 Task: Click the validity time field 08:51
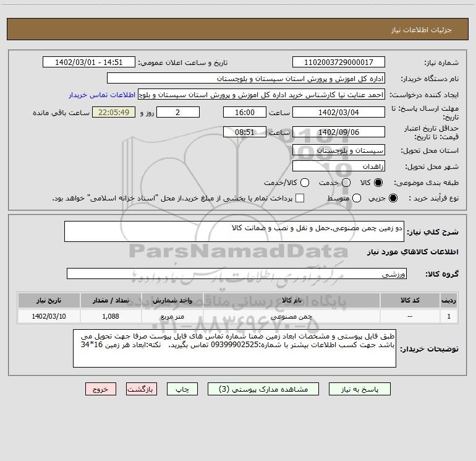click(245, 132)
